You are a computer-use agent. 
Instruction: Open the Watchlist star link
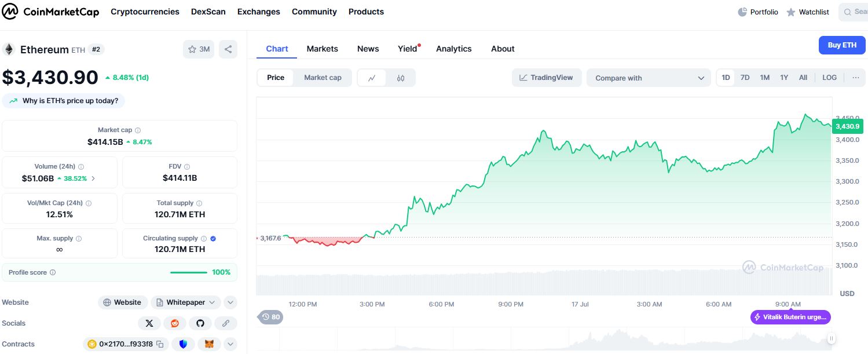point(808,12)
